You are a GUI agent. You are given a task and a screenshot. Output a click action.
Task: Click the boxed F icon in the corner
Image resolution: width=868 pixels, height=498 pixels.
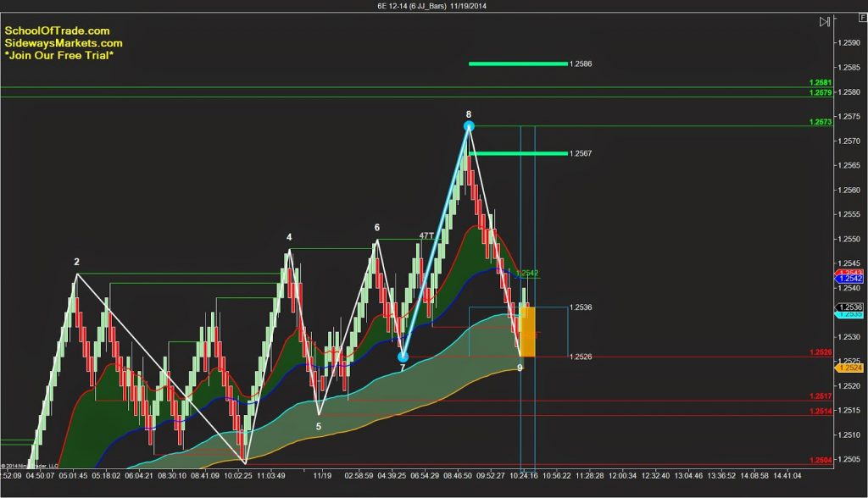[x=862, y=18]
